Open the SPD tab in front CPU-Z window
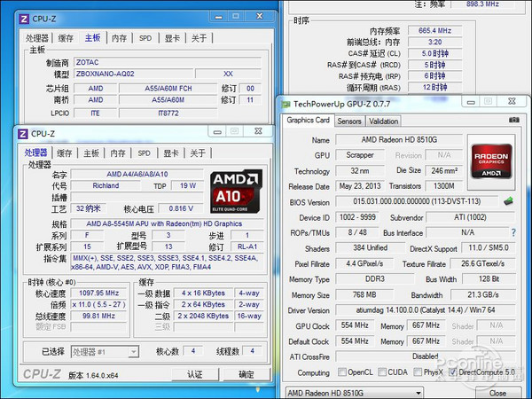Viewport: 532px width, 399px height. click(144, 153)
